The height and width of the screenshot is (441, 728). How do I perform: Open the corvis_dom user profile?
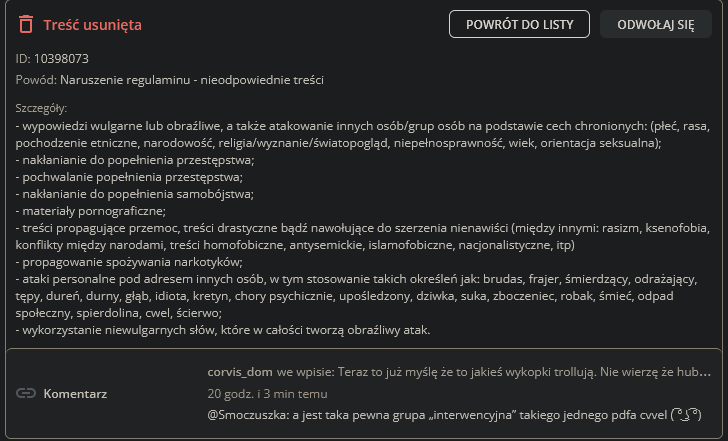pyautogui.click(x=240, y=371)
